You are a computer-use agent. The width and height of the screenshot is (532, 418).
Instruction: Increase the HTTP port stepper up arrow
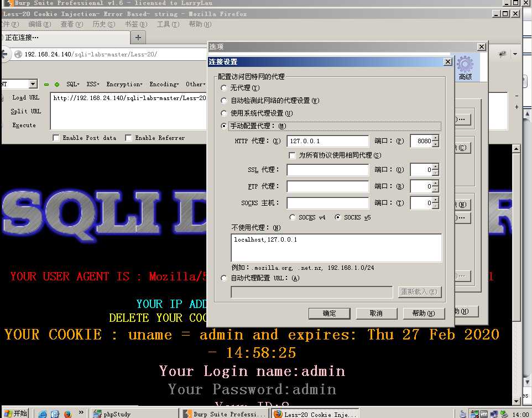[x=436, y=138]
